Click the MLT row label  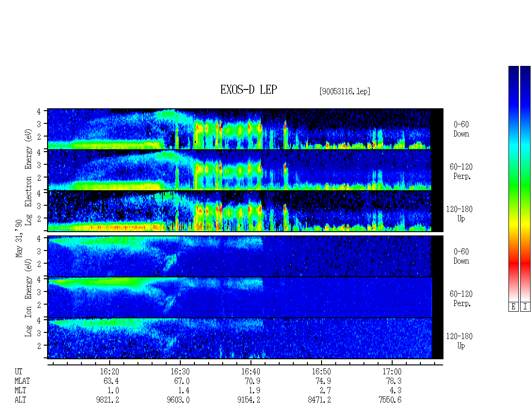20,390
